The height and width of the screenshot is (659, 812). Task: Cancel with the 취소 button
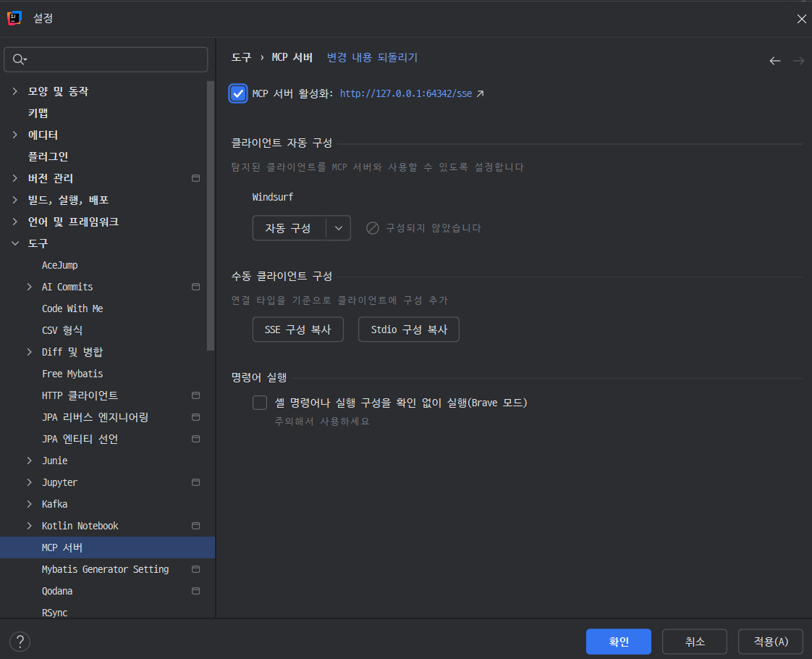pos(695,642)
